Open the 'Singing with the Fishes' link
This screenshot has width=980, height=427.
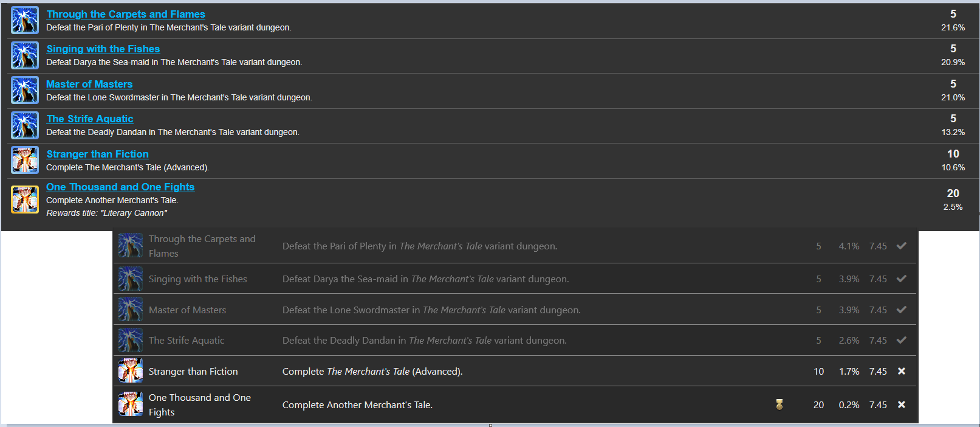pyautogui.click(x=103, y=49)
